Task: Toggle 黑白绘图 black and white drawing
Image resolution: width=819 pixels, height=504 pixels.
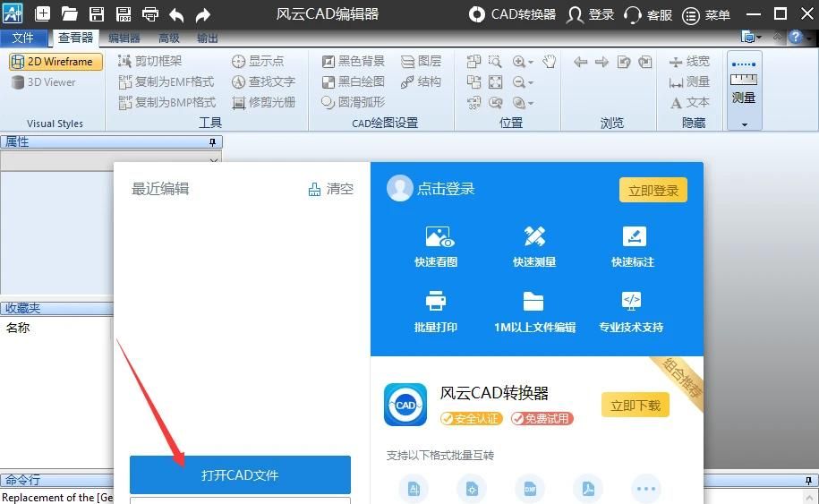Action: point(353,82)
